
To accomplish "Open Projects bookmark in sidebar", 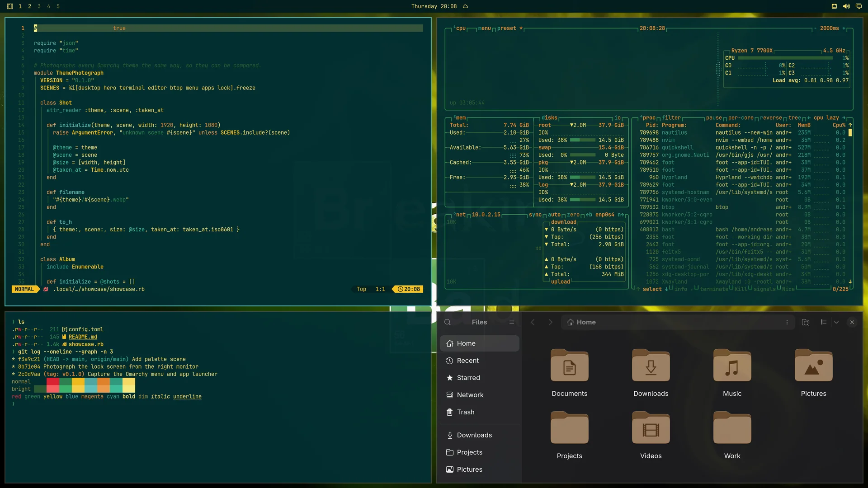I will (480, 452).
